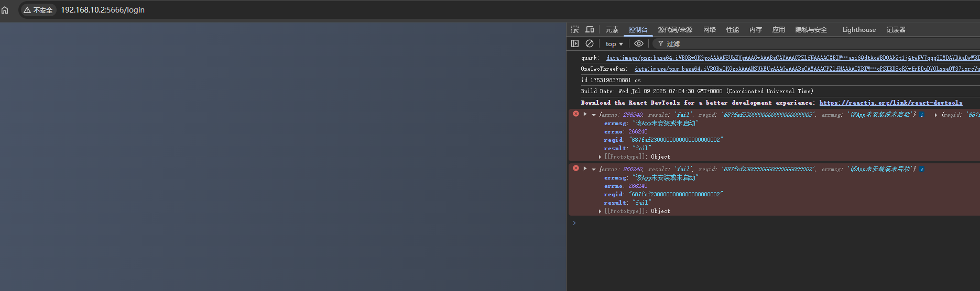Image resolution: width=980 pixels, height=291 pixels.
Task: Expand [[Prototype]] in the first error object
Action: 600,156
